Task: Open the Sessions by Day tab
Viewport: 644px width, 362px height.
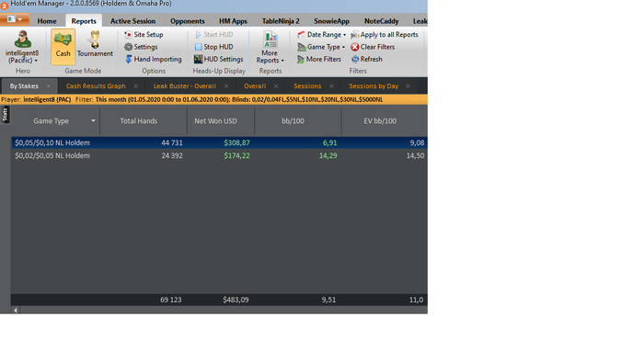Action: pos(374,86)
